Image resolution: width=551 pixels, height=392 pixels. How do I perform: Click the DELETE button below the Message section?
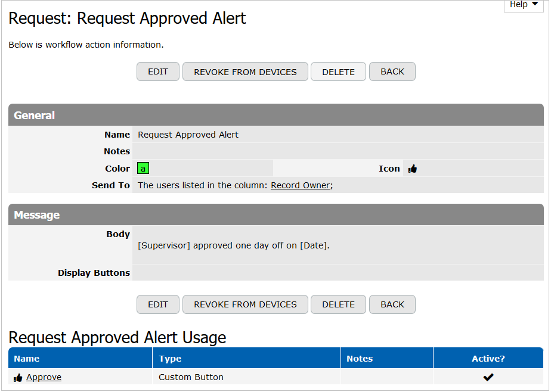pyautogui.click(x=338, y=304)
